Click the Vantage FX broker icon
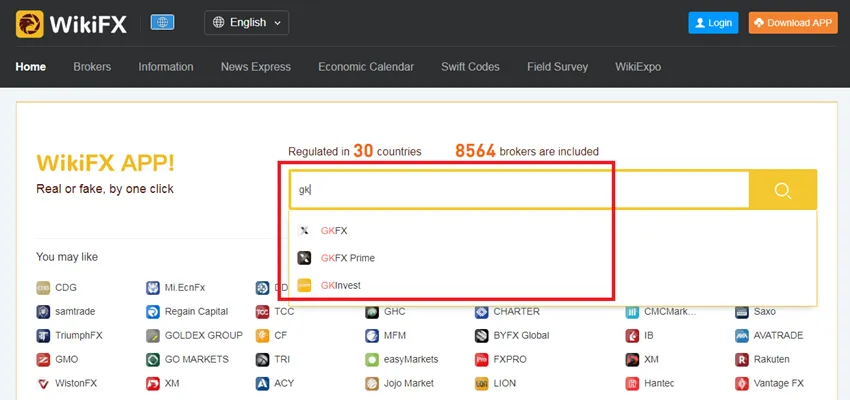The height and width of the screenshot is (400, 850). pos(742,383)
